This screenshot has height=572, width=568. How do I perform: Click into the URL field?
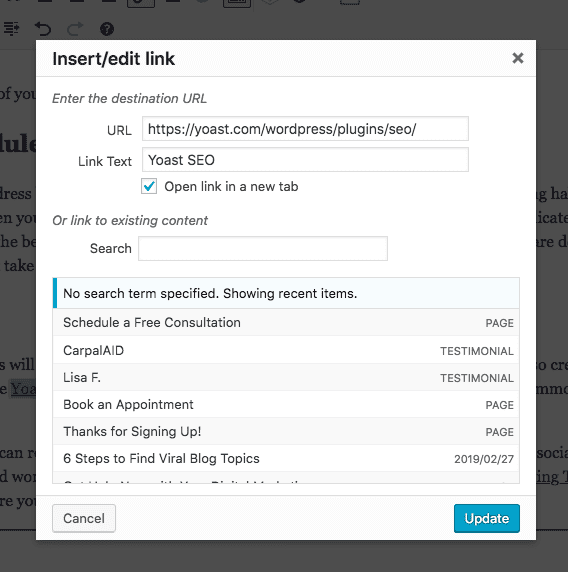(305, 129)
